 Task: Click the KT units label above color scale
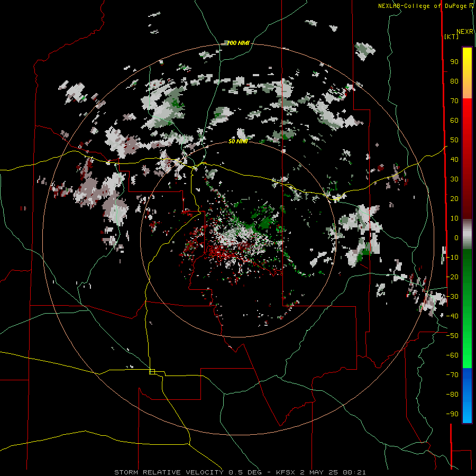452,36
